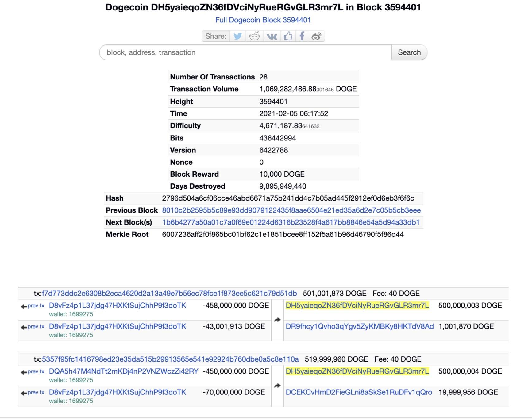Open input address DQA5h47M4NdTt2mKDj4nP2VNZWczZi42RY
Viewport: 532px width, 419px height.
click(x=124, y=371)
